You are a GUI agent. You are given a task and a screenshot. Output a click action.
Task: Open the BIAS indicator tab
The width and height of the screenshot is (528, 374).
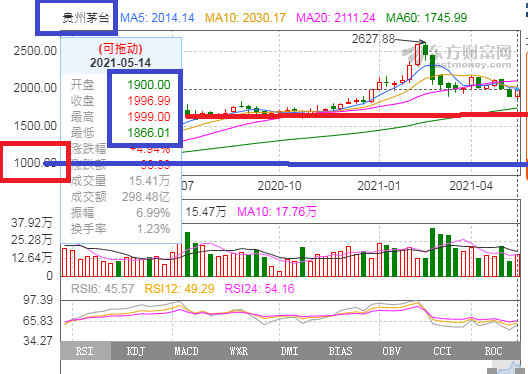340,351
